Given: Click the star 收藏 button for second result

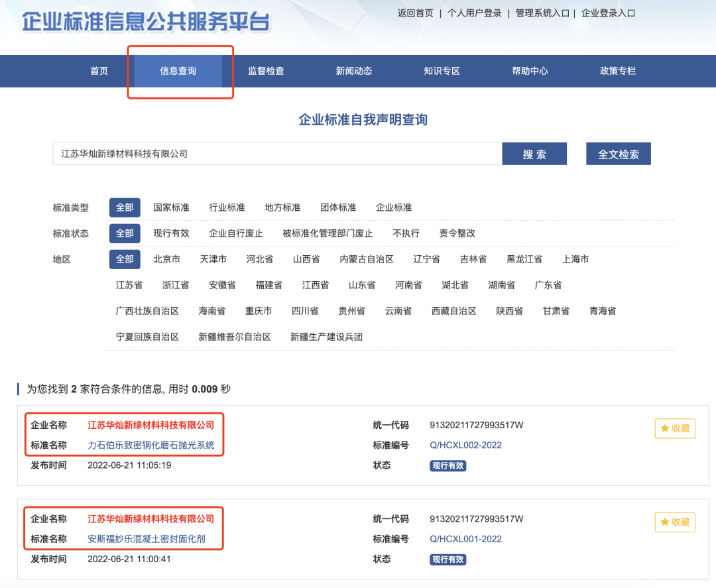Looking at the screenshot, I should tap(675, 522).
